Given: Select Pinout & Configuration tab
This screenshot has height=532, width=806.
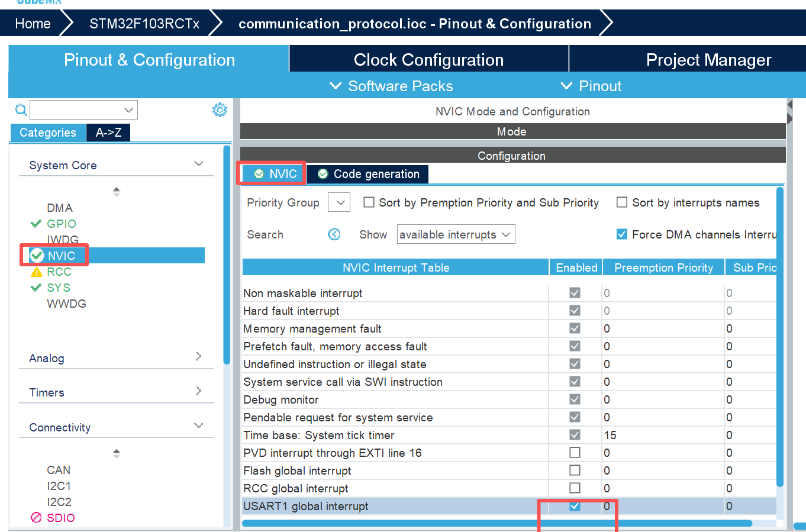Looking at the screenshot, I should (x=149, y=60).
